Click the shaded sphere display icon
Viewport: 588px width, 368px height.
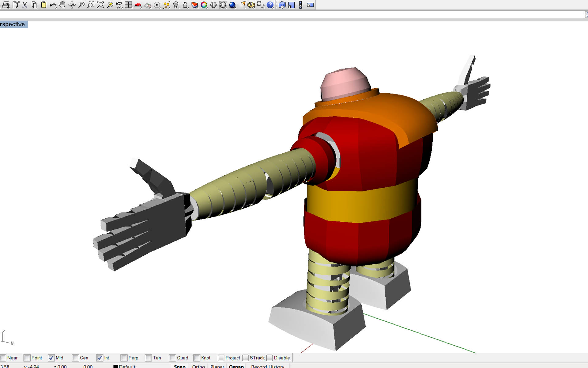coord(213,5)
